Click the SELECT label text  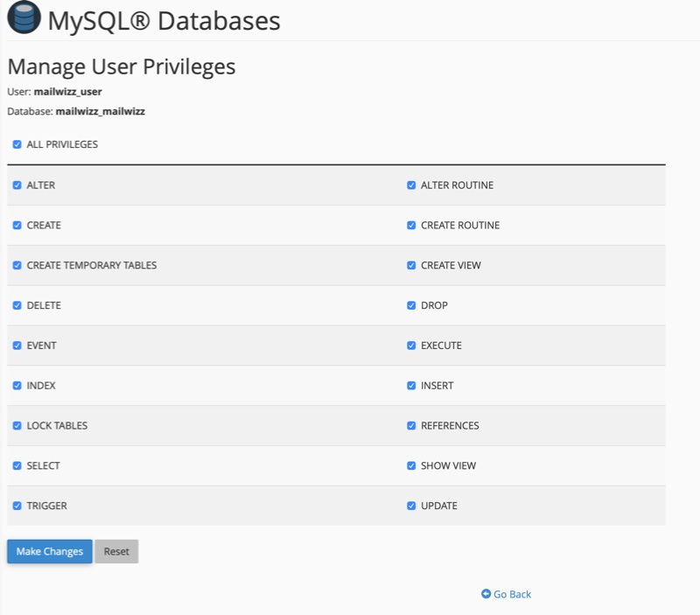43,466
